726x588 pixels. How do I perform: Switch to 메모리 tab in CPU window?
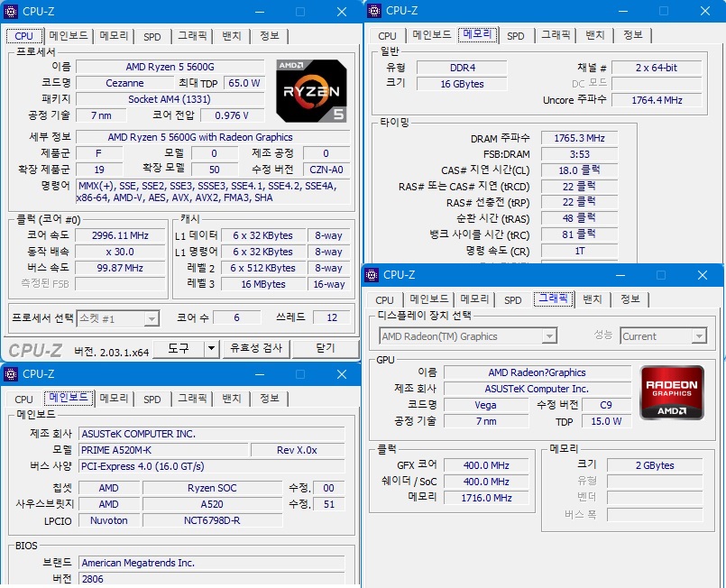click(114, 36)
